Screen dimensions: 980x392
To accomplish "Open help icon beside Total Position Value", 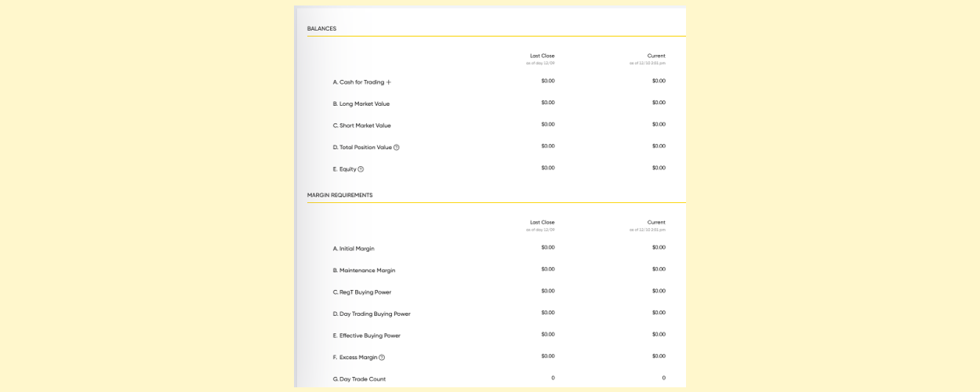I will click(396, 147).
